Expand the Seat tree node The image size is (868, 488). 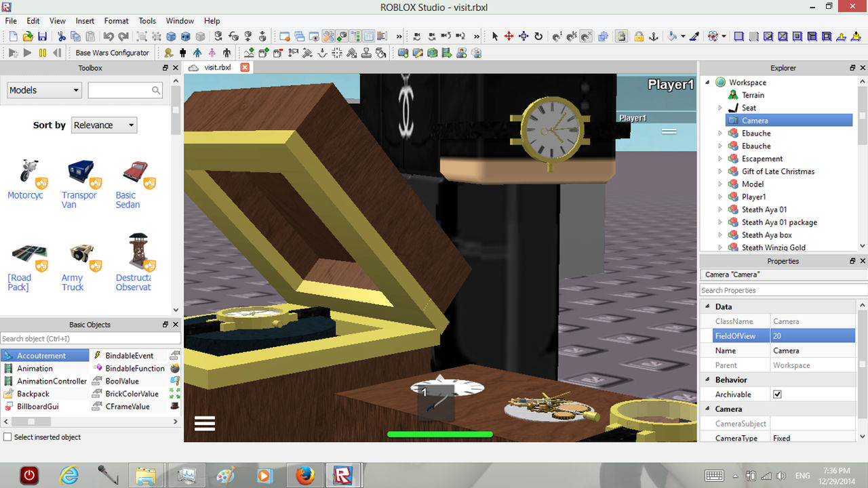720,108
